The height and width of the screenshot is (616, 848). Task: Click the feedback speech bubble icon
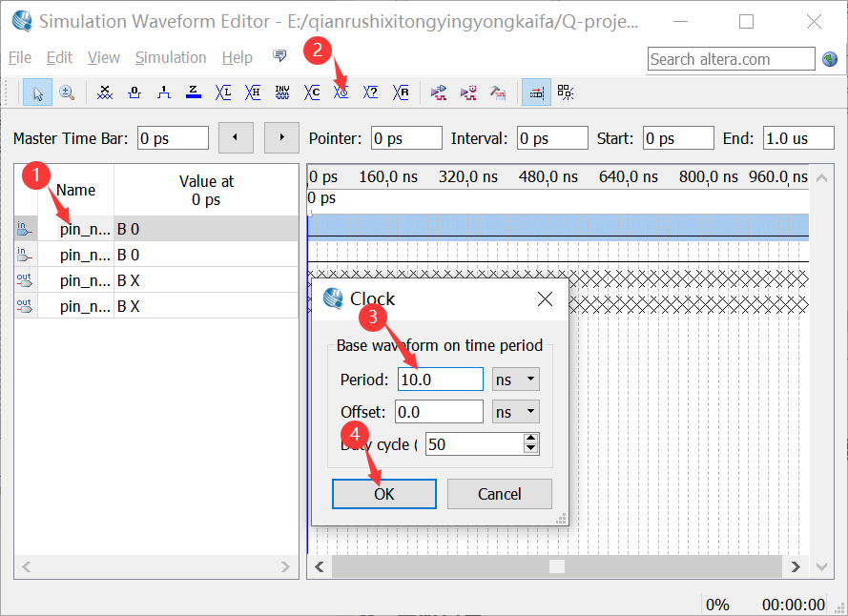click(x=279, y=55)
